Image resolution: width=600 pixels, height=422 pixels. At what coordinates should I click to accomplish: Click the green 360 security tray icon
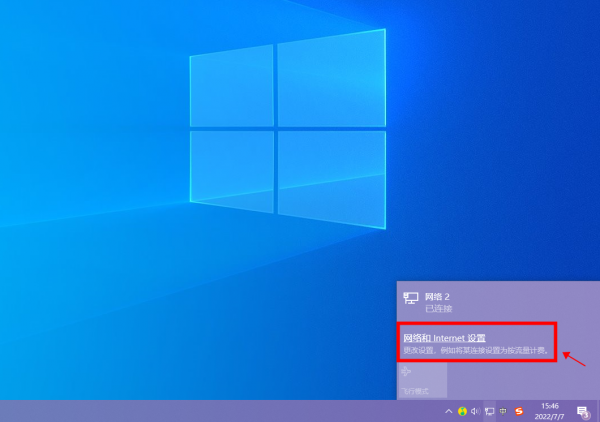[x=462, y=411]
